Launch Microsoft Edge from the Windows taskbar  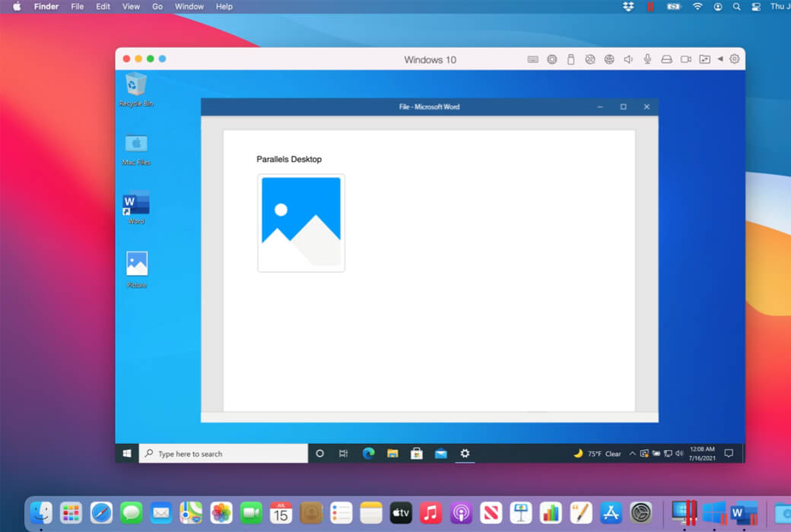coord(368,453)
